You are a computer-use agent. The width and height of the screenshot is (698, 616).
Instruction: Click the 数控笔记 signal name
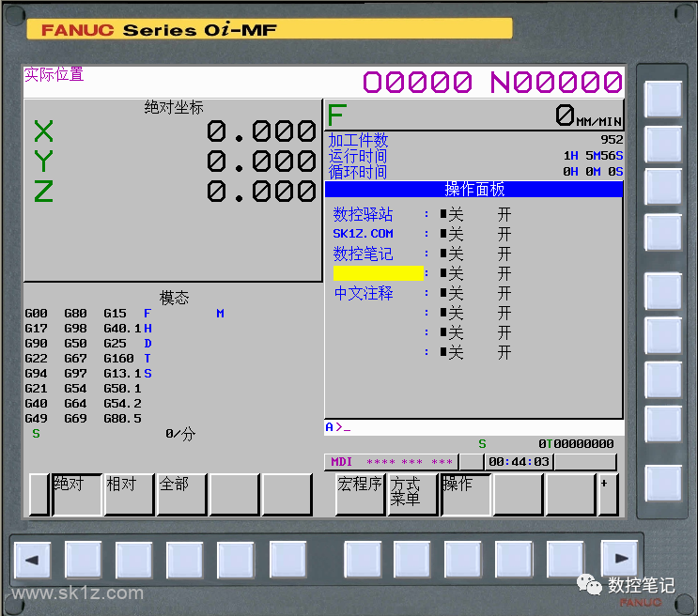pyautogui.click(x=364, y=254)
